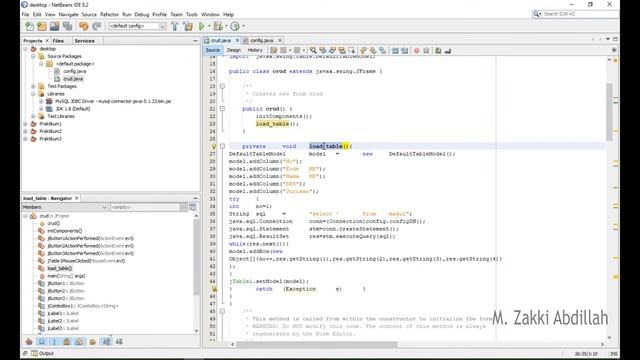The image size is (640, 360).
Task: Collapse the desktop project node
Action: point(25,49)
